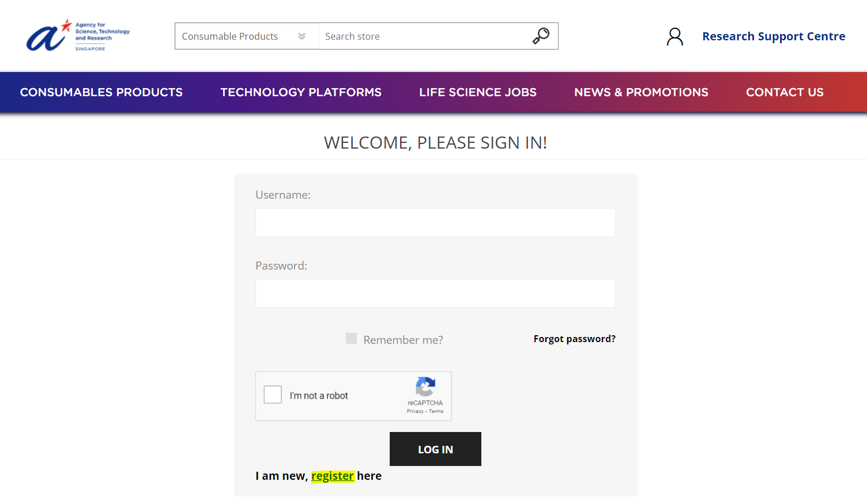Screen dimensions: 867x504
Task: Click the user account profile icon
Action: pos(675,36)
